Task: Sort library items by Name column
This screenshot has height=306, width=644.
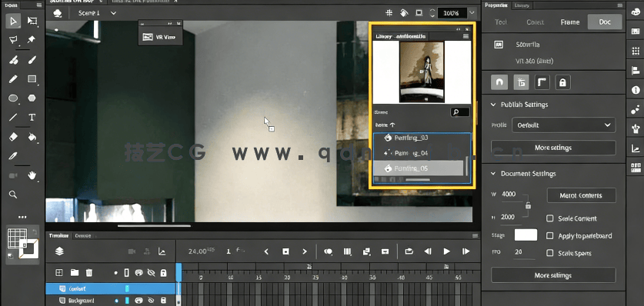Action: (x=385, y=125)
